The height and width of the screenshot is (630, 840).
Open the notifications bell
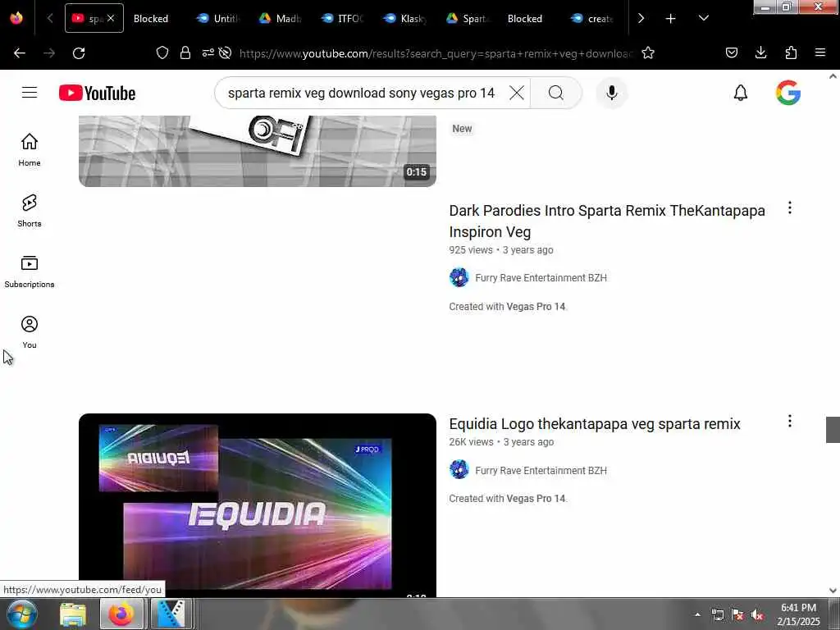(x=741, y=93)
